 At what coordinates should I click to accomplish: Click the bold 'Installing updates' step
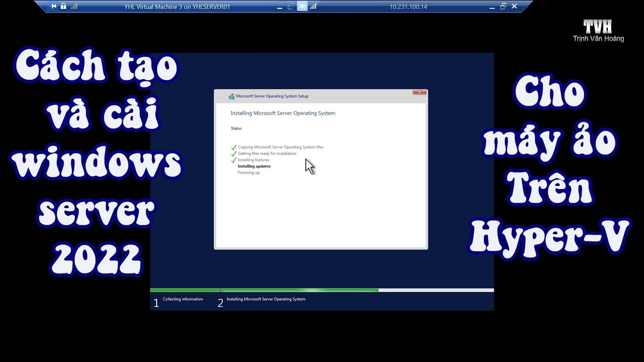pyautogui.click(x=254, y=166)
